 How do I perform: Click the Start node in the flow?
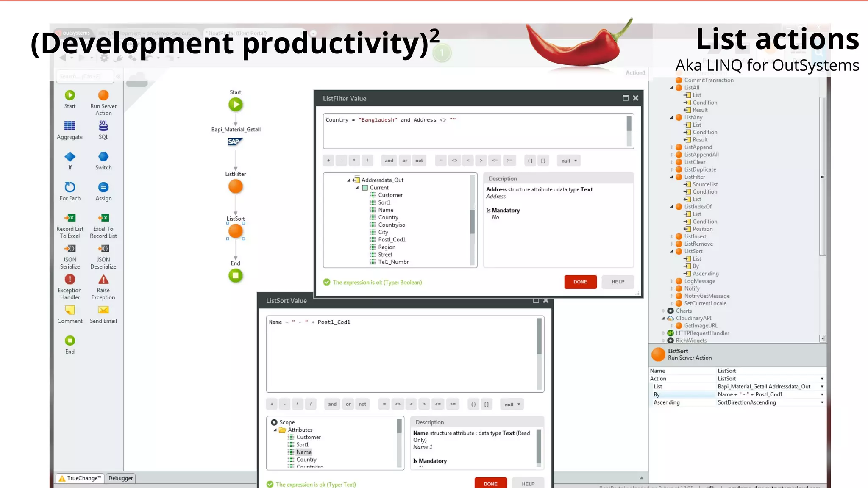pyautogui.click(x=236, y=104)
